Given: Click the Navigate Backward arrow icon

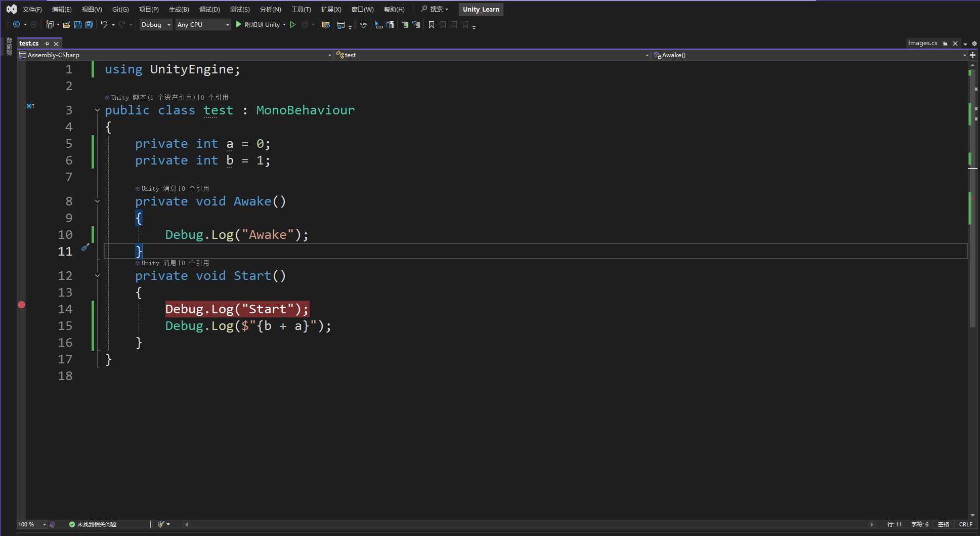Looking at the screenshot, I should (x=18, y=24).
